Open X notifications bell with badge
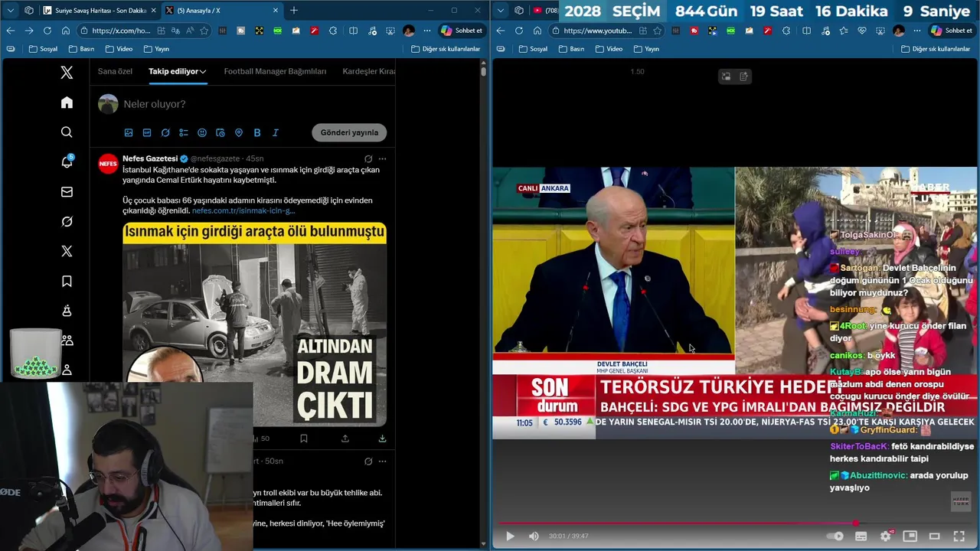980x551 pixels. 67,161
